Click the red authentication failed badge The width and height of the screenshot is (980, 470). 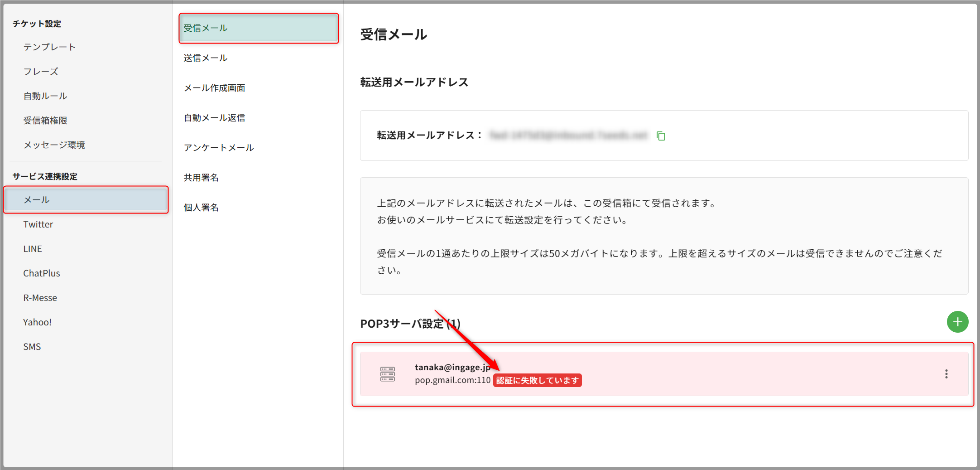(537, 380)
